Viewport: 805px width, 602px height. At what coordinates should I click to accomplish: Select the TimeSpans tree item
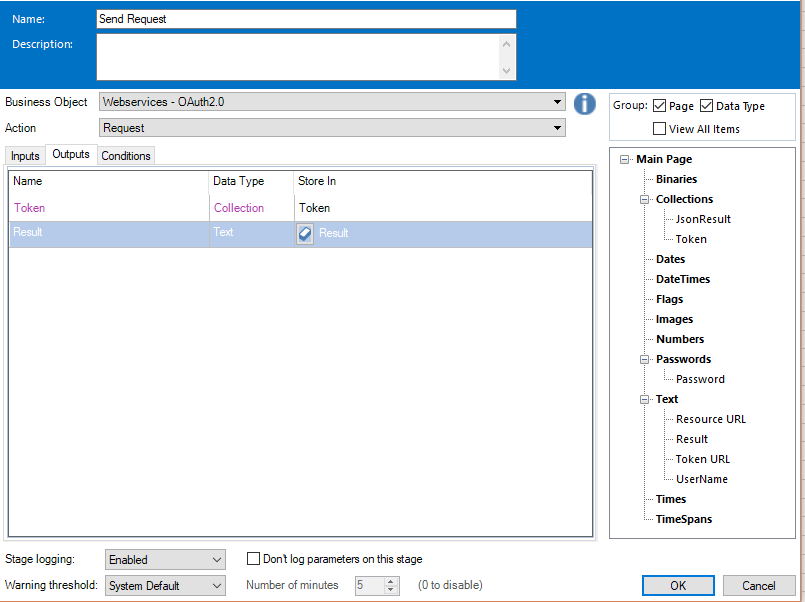tap(684, 519)
